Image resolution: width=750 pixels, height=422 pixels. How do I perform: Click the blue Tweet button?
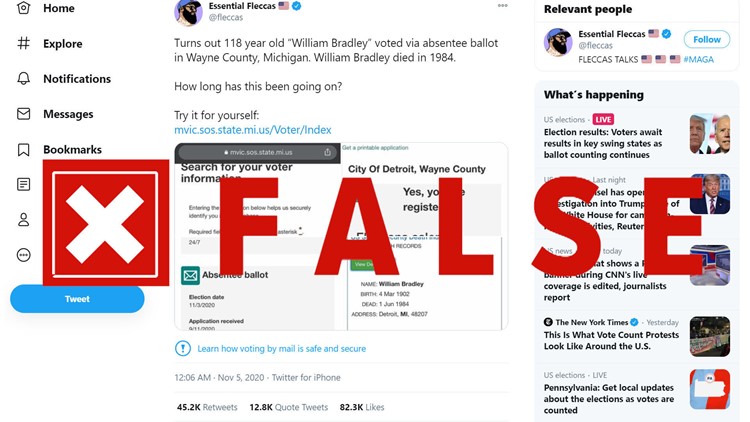(77, 299)
